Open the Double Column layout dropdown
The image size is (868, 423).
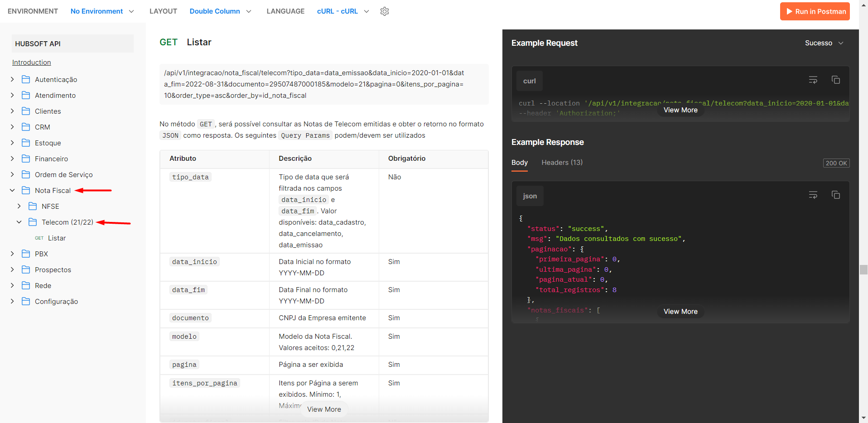(220, 11)
